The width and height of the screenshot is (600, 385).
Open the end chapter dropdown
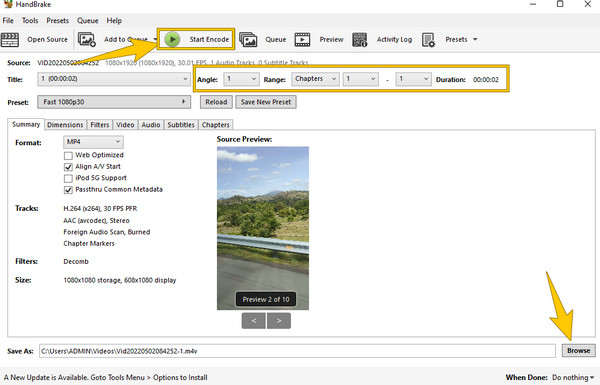413,79
